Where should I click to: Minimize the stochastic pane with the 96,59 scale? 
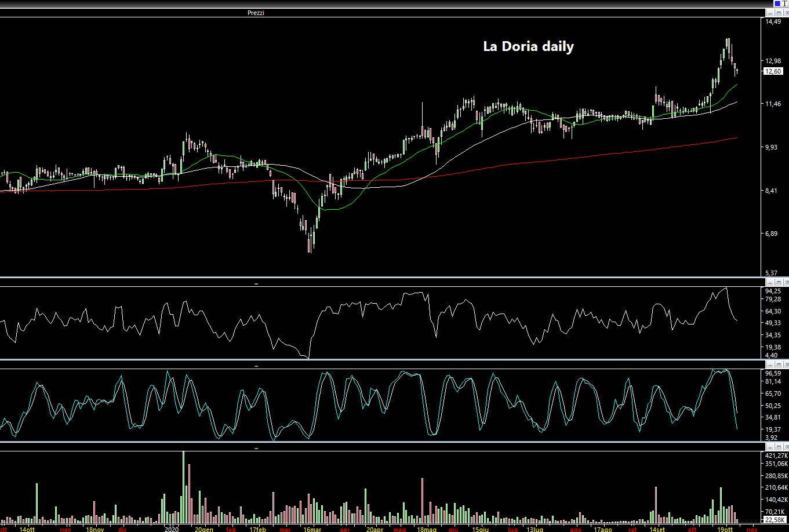(x=770, y=365)
